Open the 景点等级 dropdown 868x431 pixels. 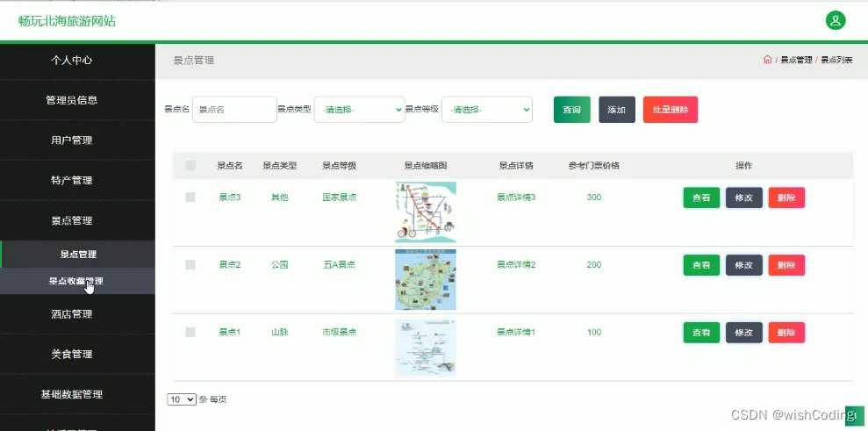pyautogui.click(x=487, y=110)
